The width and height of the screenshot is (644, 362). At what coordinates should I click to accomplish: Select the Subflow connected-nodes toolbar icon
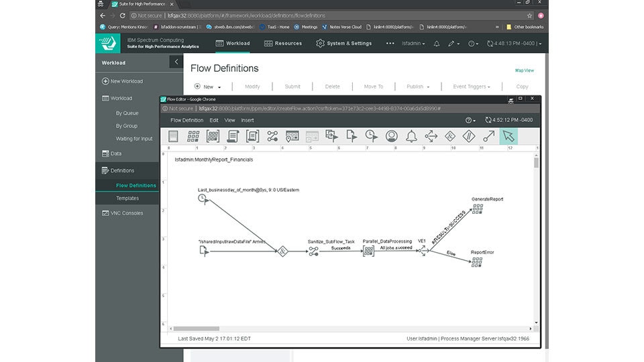tap(272, 136)
